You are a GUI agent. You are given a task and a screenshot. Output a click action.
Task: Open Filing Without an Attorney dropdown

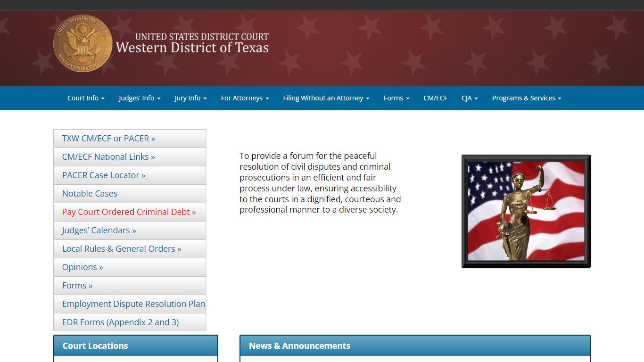(x=326, y=98)
